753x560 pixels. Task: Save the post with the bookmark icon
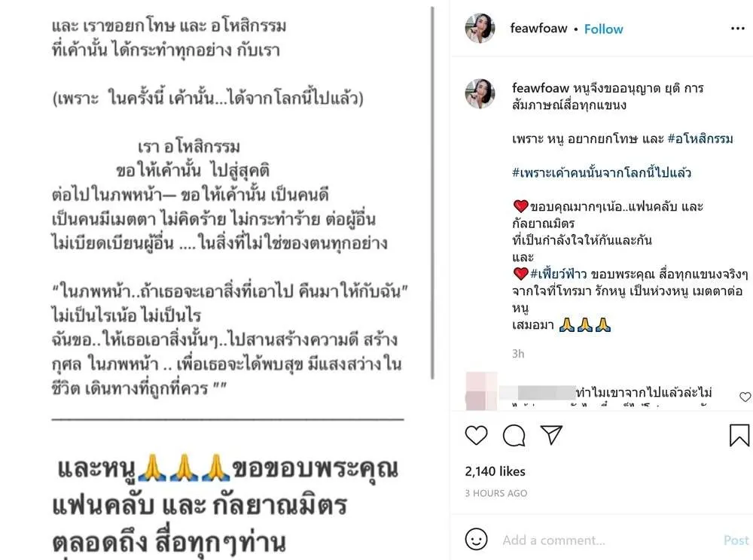click(x=739, y=435)
